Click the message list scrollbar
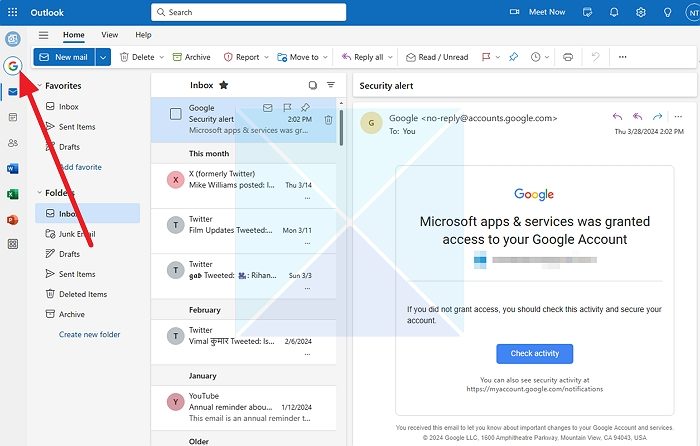Screen dimensions: 700x446 342,128
